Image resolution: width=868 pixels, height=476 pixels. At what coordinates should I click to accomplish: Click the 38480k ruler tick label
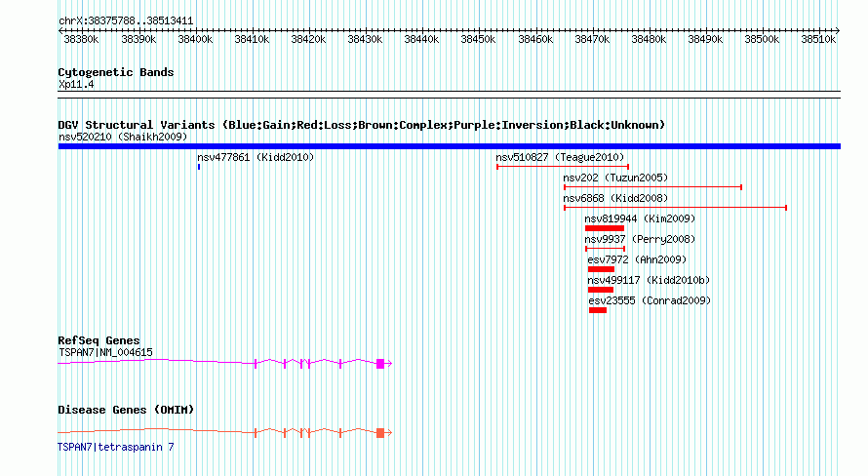coord(649,39)
